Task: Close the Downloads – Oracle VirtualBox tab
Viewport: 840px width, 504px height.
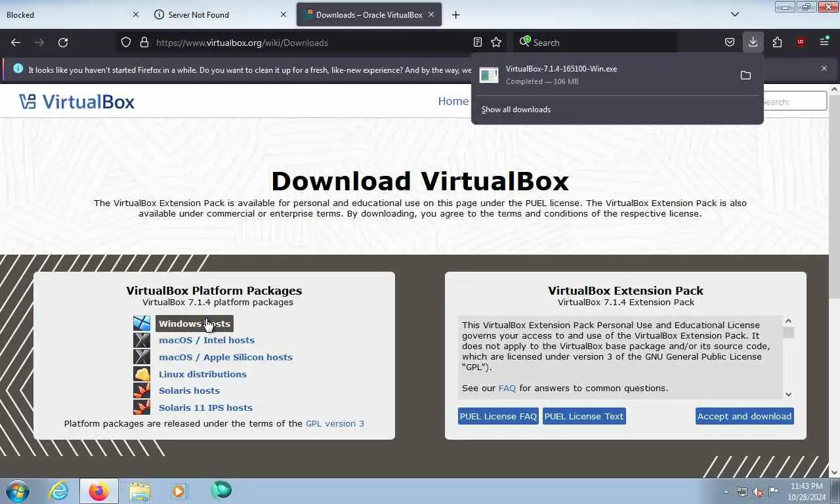Action: 431,14
